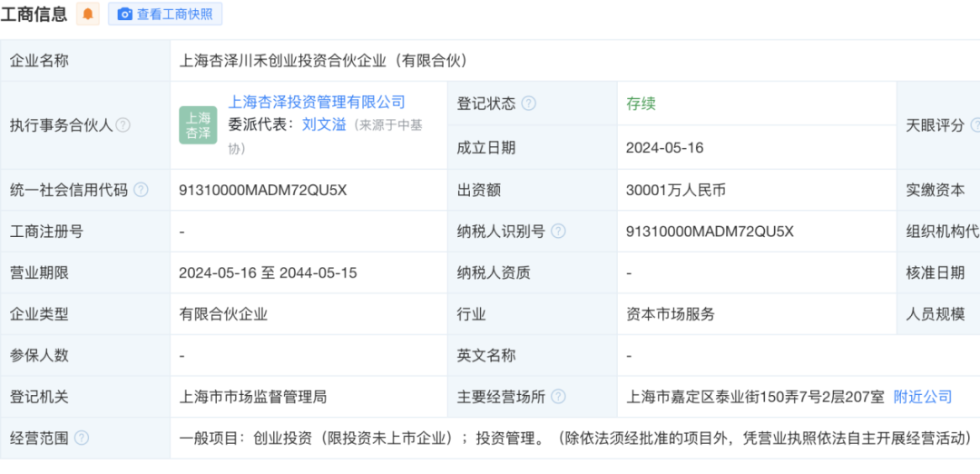Viewport: 980px width, 474px height.
Task: Click the 工商注册号 label cell
Action: coord(85,232)
